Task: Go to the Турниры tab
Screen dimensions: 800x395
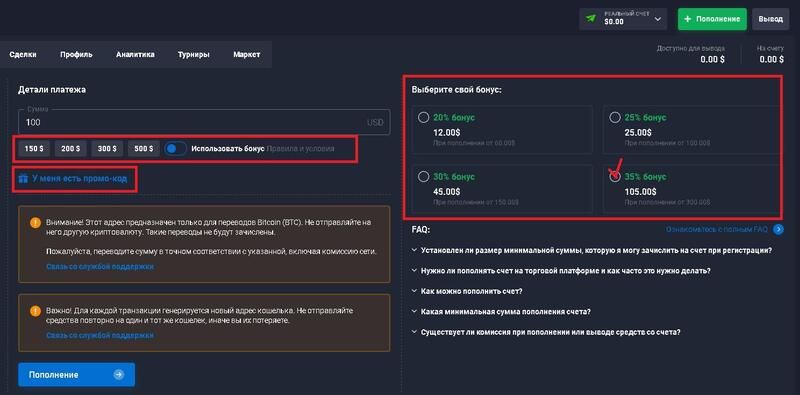Action: click(193, 54)
